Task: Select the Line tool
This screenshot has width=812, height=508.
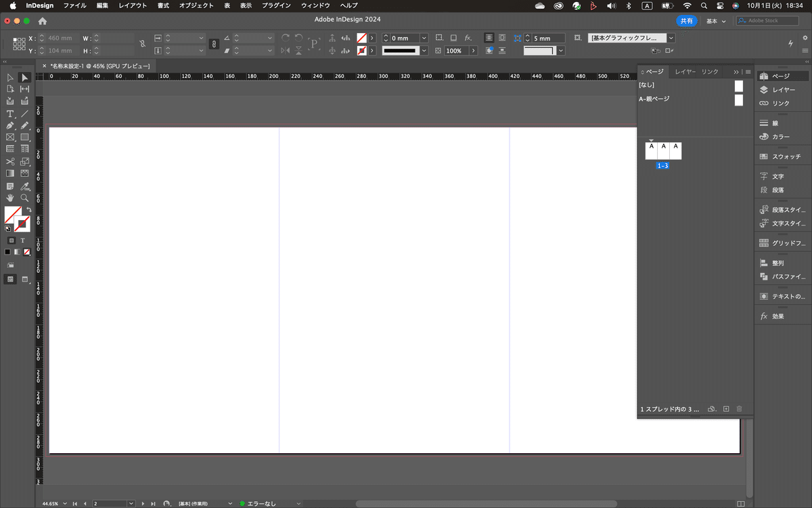Action: pyautogui.click(x=25, y=114)
